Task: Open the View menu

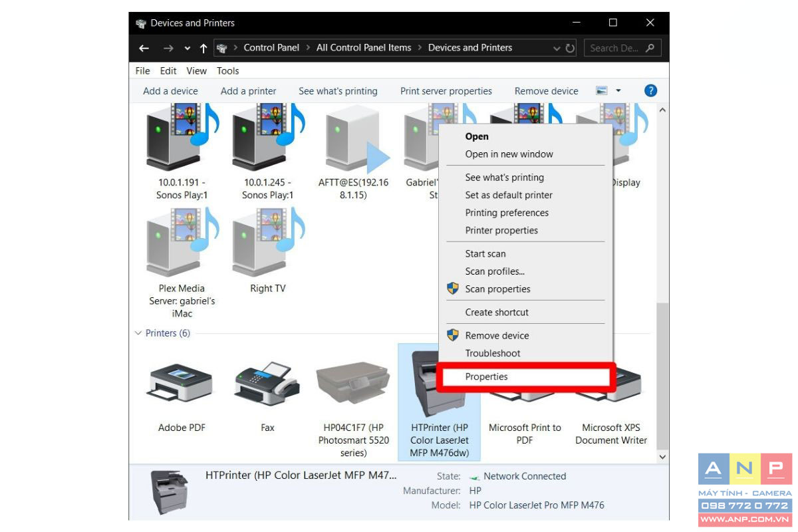Action: pyautogui.click(x=197, y=71)
